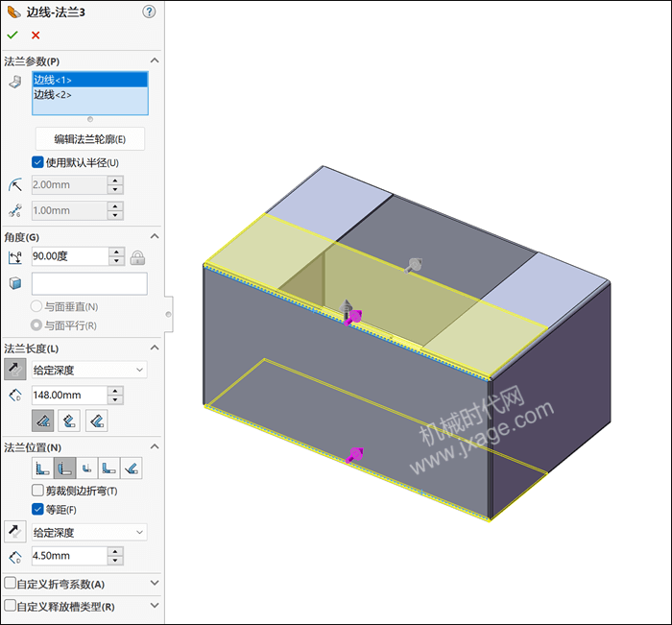Uncheck 使用默认半径(U) checkbox
Image resolution: width=672 pixels, height=625 pixels.
pos(37,162)
